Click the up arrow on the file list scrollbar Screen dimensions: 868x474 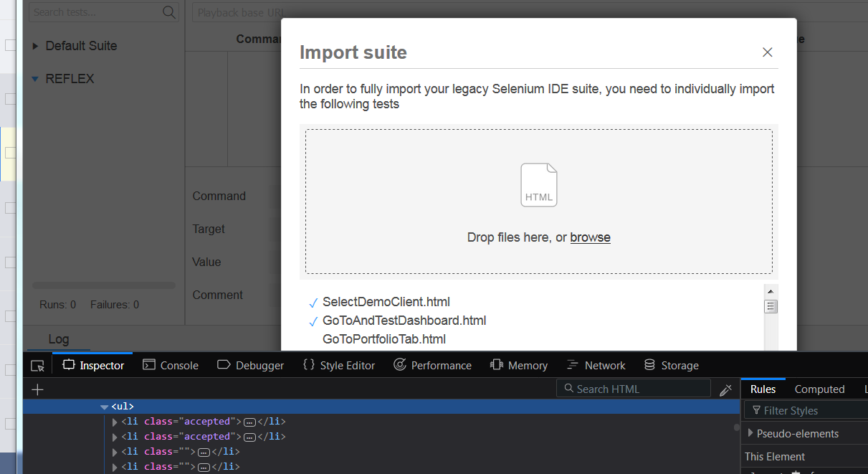click(x=771, y=290)
